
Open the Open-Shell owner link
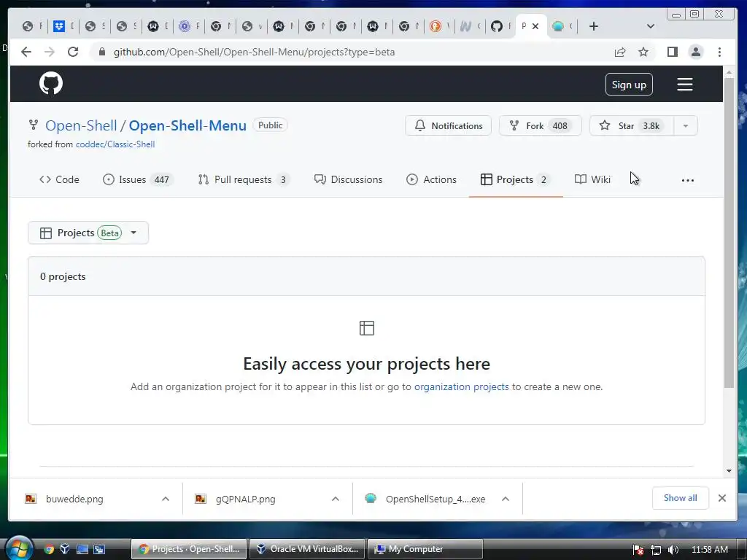click(81, 125)
